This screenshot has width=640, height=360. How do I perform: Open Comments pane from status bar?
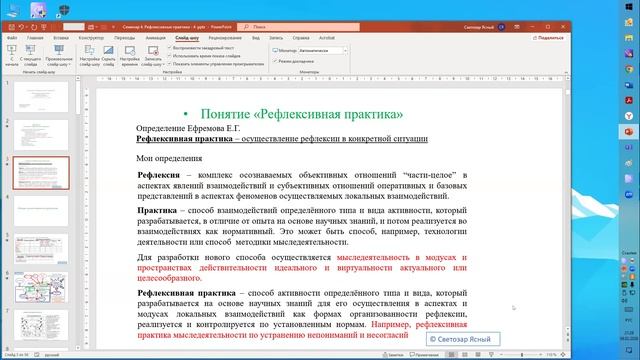click(x=424, y=355)
